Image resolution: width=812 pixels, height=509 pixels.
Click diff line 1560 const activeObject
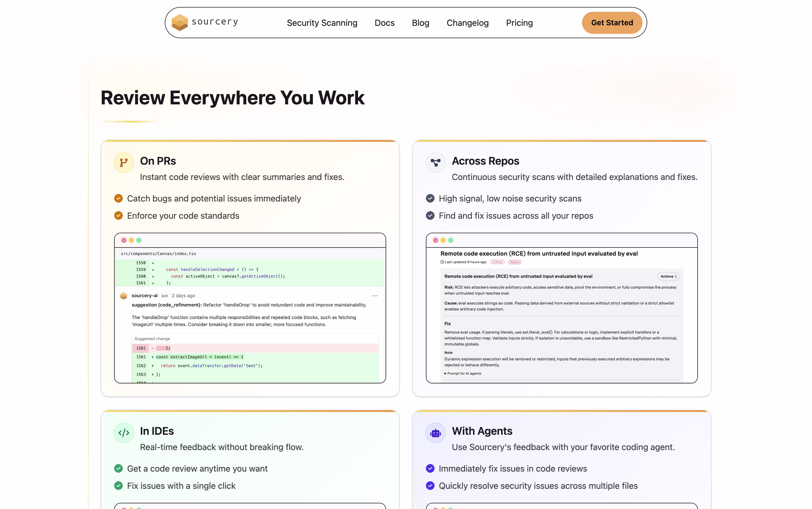250,276
